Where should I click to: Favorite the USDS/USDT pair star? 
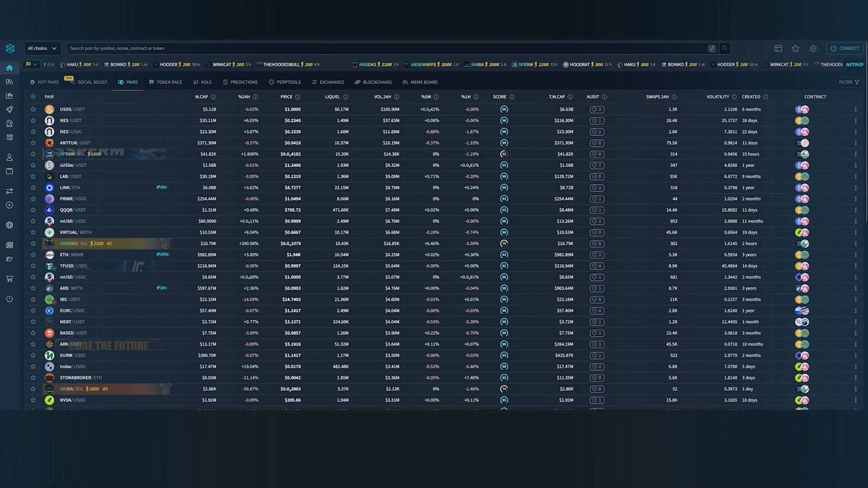point(33,109)
